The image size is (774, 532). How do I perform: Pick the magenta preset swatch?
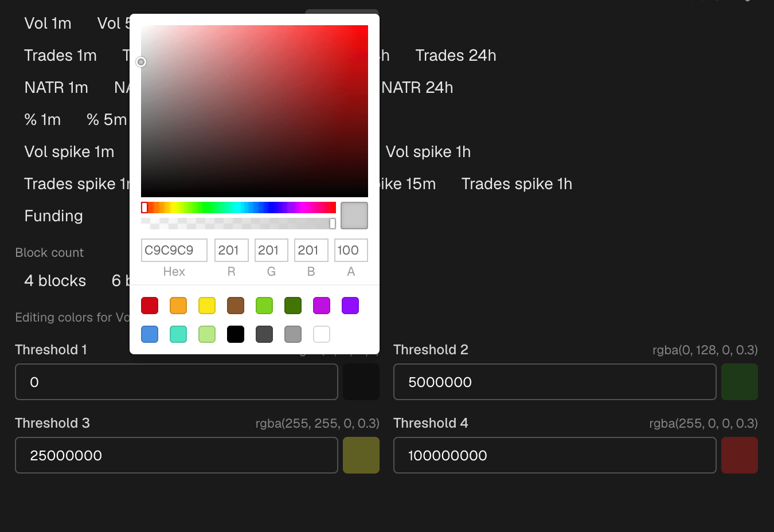click(x=322, y=306)
